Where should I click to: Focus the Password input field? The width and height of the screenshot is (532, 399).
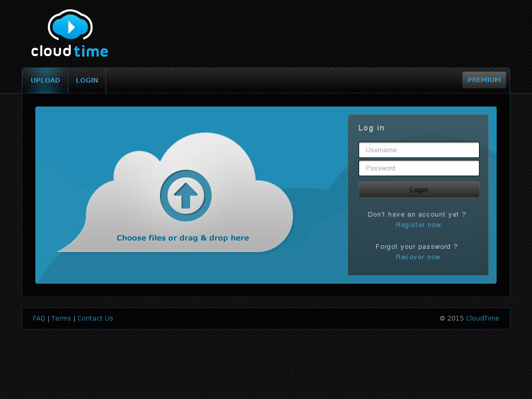click(419, 168)
